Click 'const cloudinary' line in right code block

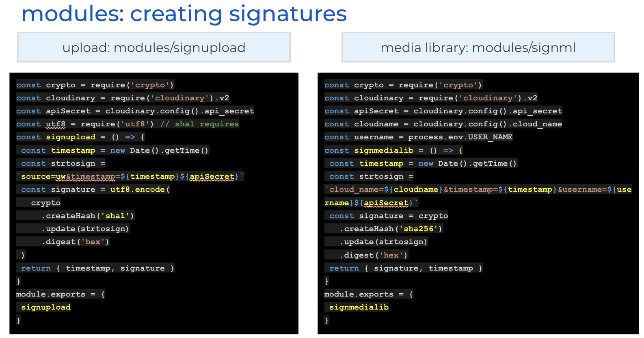pos(431,98)
